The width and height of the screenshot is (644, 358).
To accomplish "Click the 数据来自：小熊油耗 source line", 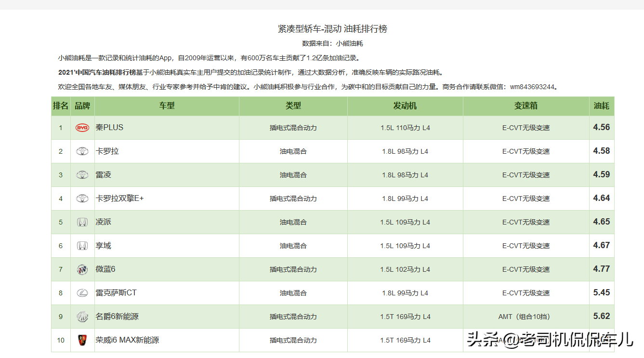I will [x=332, y=43].
